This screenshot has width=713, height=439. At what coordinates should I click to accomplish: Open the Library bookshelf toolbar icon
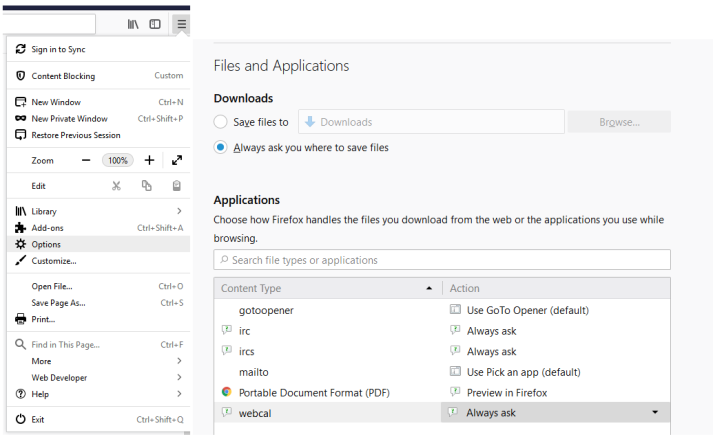point(133,23)
